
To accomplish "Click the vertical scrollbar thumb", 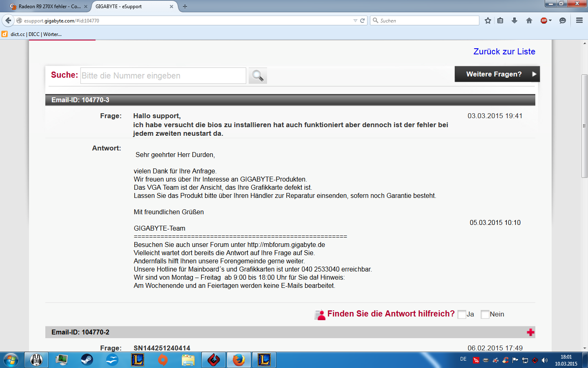I will (584, 126).
